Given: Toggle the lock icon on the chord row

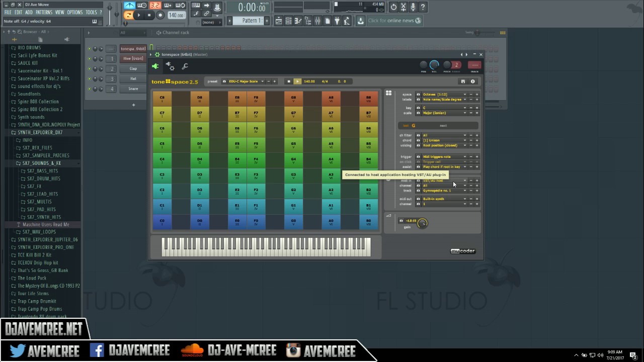Looking at the screenshot, I should click(x=418, y=140).
